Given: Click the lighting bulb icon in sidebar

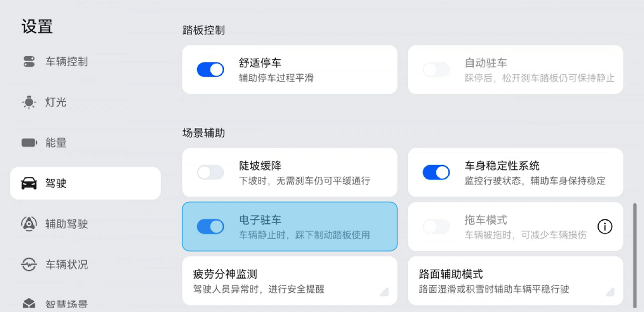Looking at the screenshot, I should point(29,102).
